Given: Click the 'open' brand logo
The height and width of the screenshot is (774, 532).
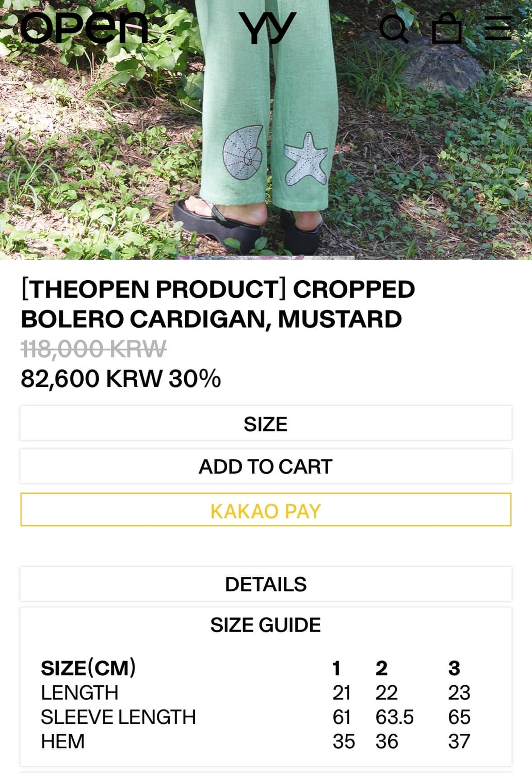Looking at the screenshot, I should tap(85, 27).
